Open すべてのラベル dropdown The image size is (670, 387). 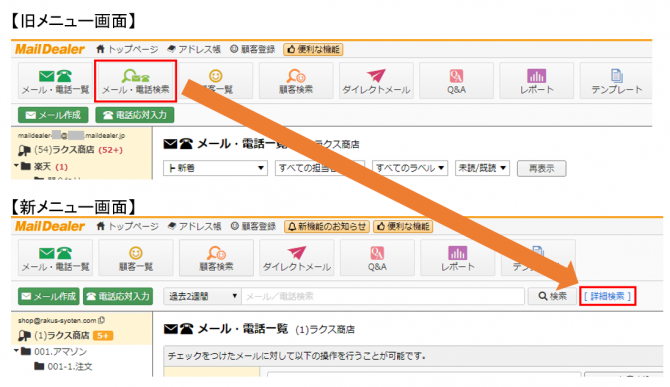(410, 168)
